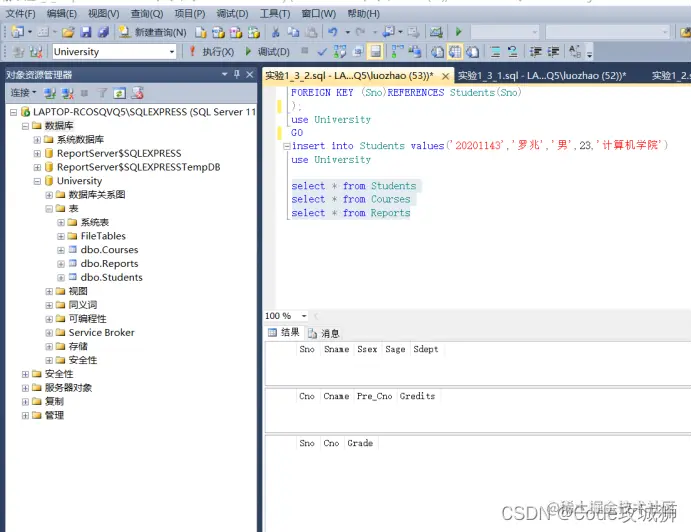Click the undo arrow icon
Viewport: 692px width, 532px height.
[333, 32]
